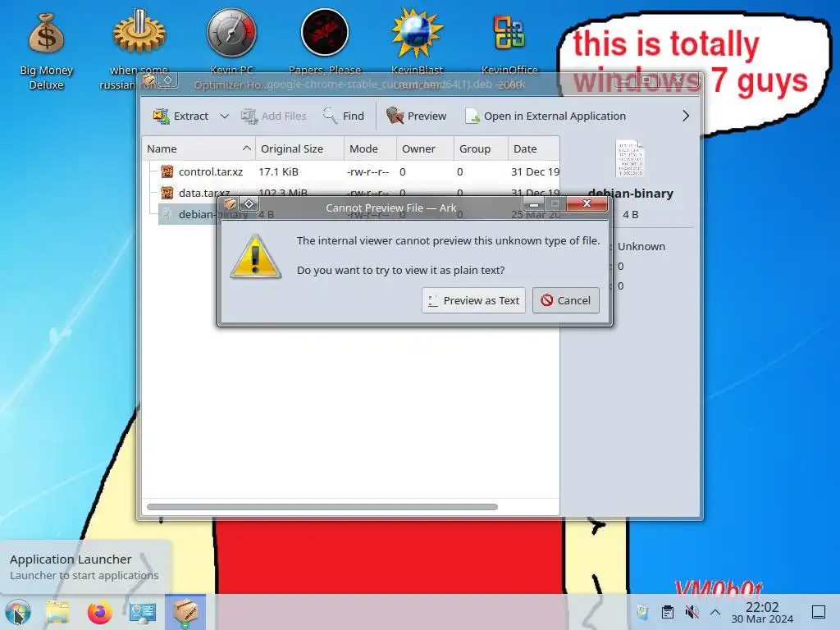Click Add Files in the Ark toolbar
The width and height of the screenshot is (840, 630).
click(x=273, y=116)
